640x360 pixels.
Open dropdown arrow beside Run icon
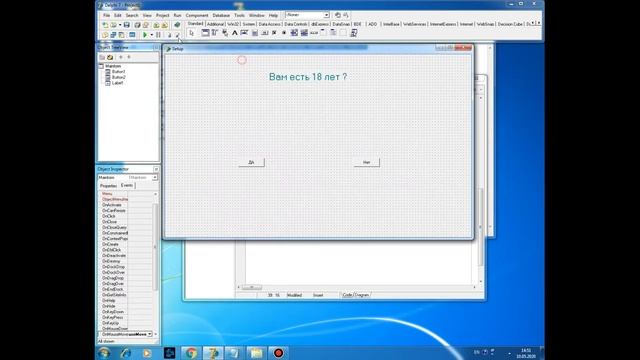(x=151, y=35)
